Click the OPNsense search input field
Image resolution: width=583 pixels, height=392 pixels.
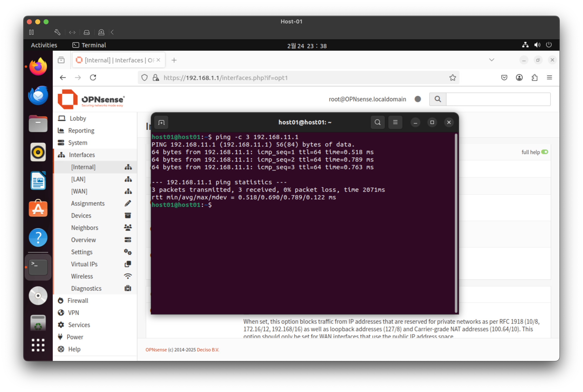pos(498,99)
